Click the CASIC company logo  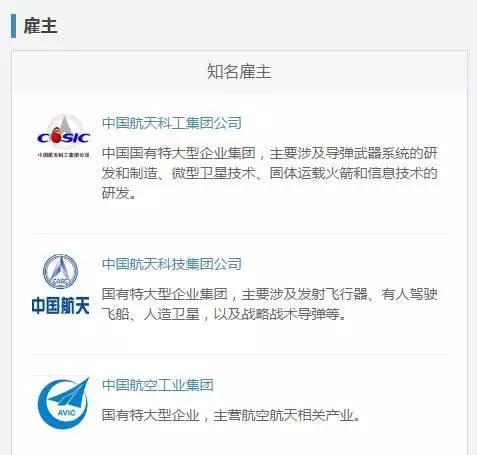[63, 137]
